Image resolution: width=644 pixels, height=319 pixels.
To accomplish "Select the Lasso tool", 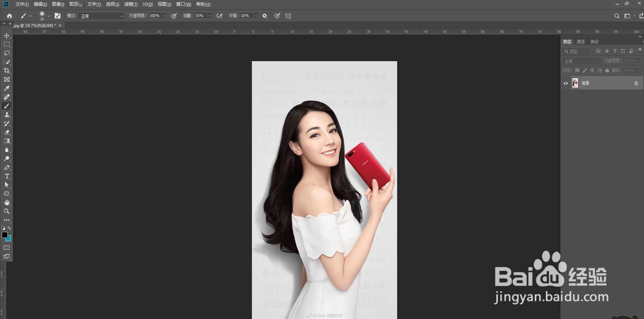I will [x=7, y=53].
